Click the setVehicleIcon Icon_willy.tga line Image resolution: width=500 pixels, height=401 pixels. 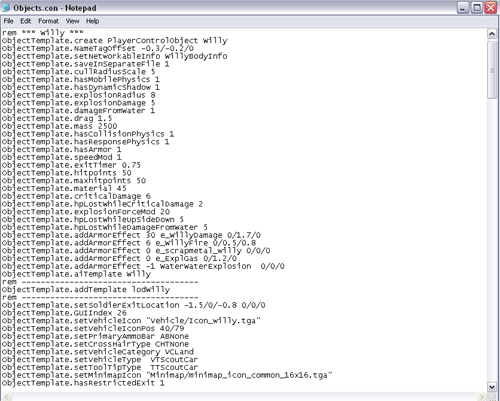pos(131,321)
